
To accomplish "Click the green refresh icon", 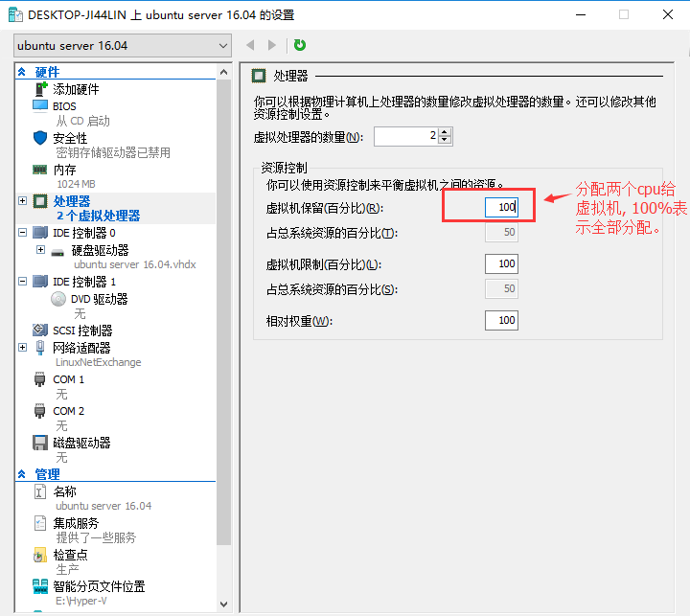I will (x=300, y=45).
